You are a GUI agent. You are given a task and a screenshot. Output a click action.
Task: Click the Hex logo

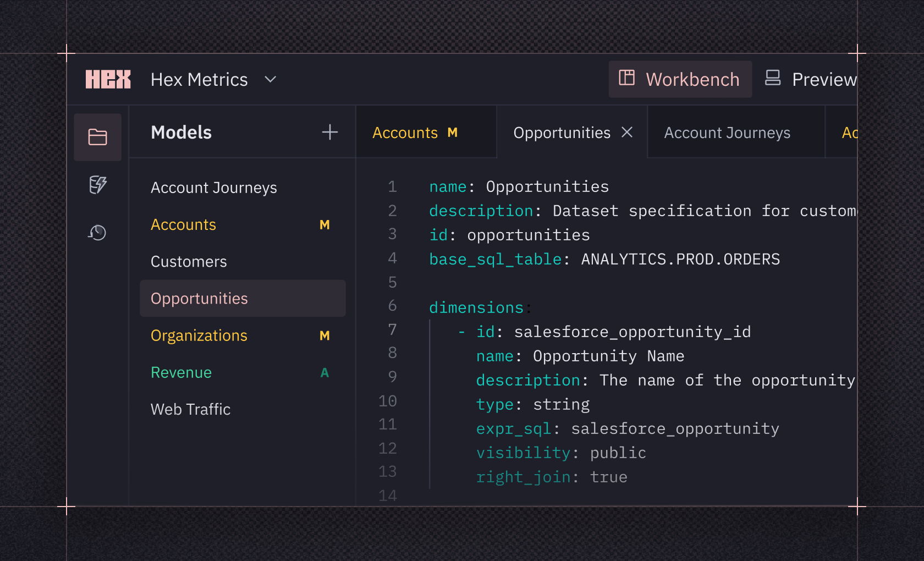coord(108,79)
